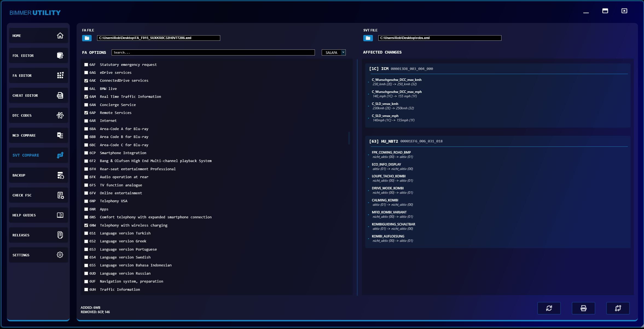Open RELEASES page
This screenshot has height=329, width=644.
[x=38, y=235]
